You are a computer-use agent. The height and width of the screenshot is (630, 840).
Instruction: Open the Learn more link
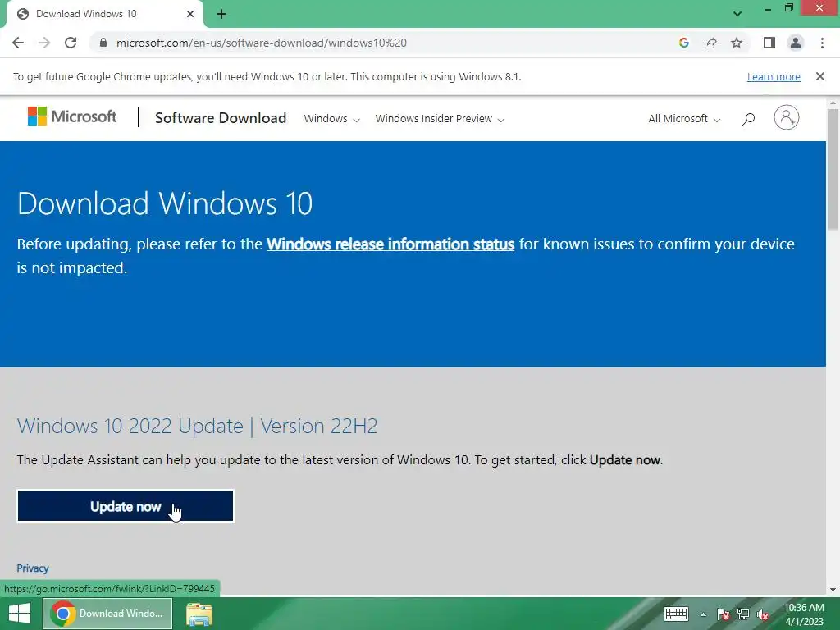pos(774,76)
